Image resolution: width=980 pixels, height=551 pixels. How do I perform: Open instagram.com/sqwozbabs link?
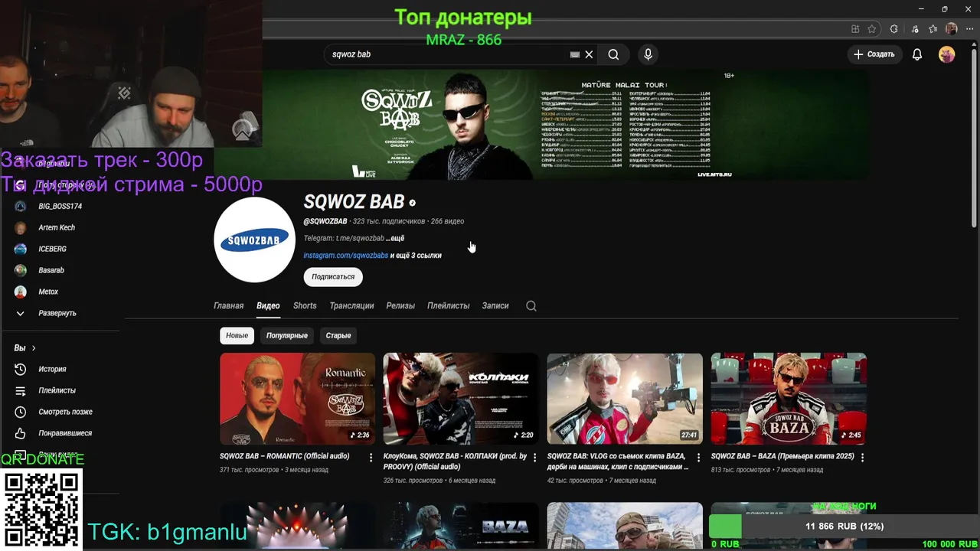346,256
